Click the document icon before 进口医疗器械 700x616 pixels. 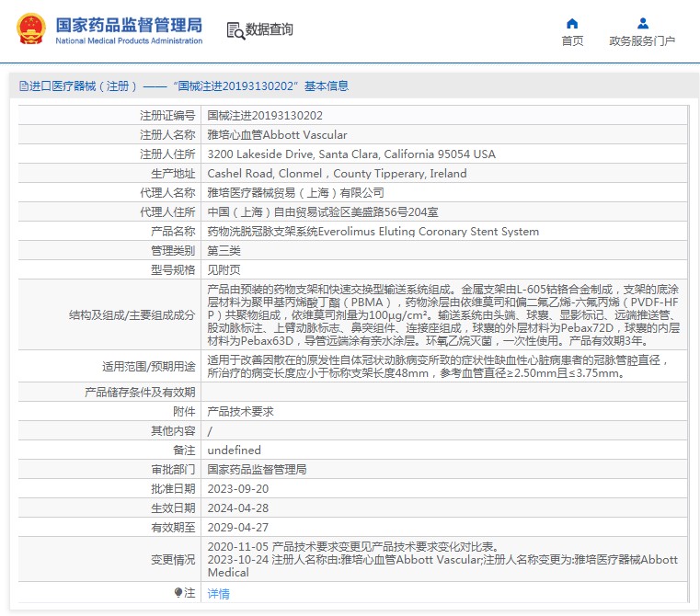click(23, 86)
